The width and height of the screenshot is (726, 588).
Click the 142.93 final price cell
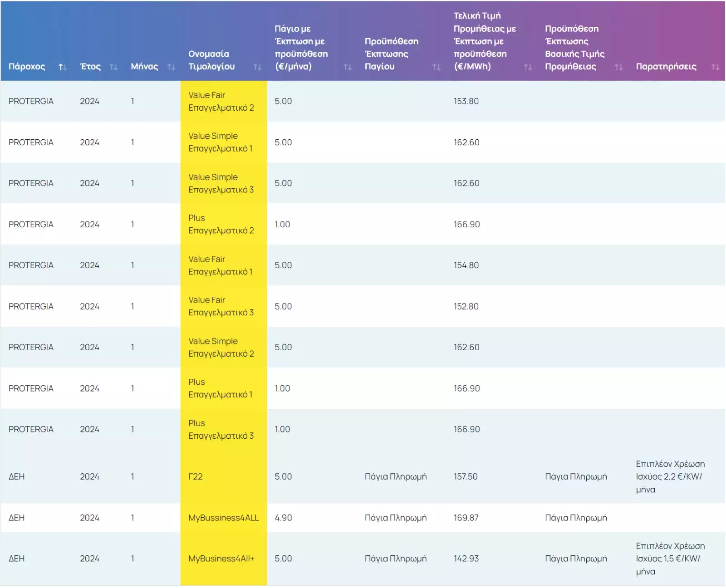[x=466, y=559]
